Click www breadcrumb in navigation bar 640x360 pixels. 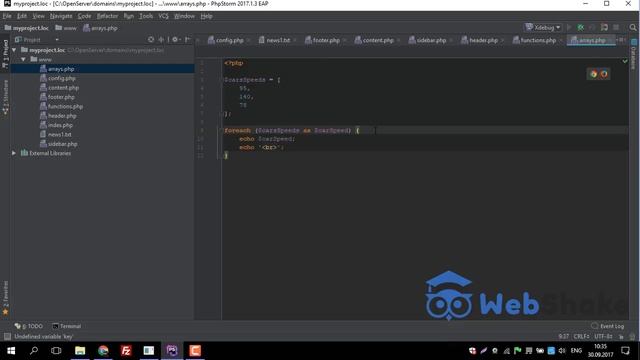66,28
